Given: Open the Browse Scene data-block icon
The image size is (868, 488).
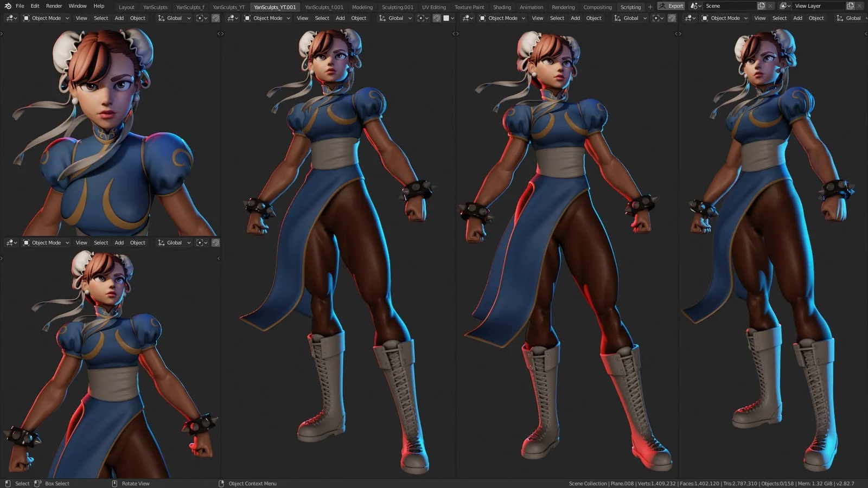Looking at the screenshot, I should (694, 5).
